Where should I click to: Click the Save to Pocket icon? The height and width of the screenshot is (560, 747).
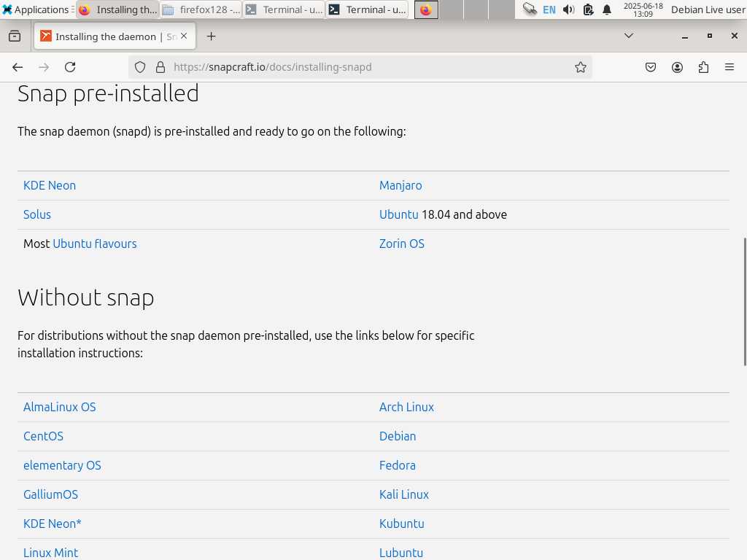click(651, 67)
